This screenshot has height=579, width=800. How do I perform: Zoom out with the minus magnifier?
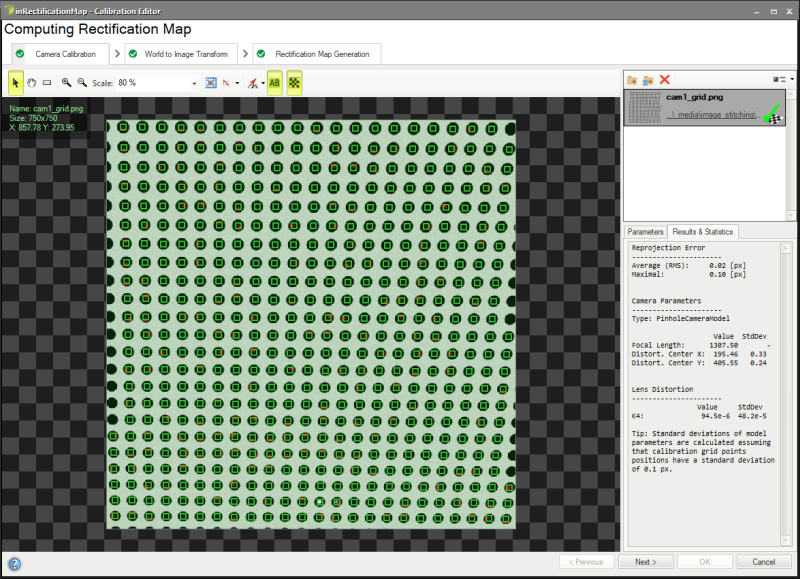point(82,83)
